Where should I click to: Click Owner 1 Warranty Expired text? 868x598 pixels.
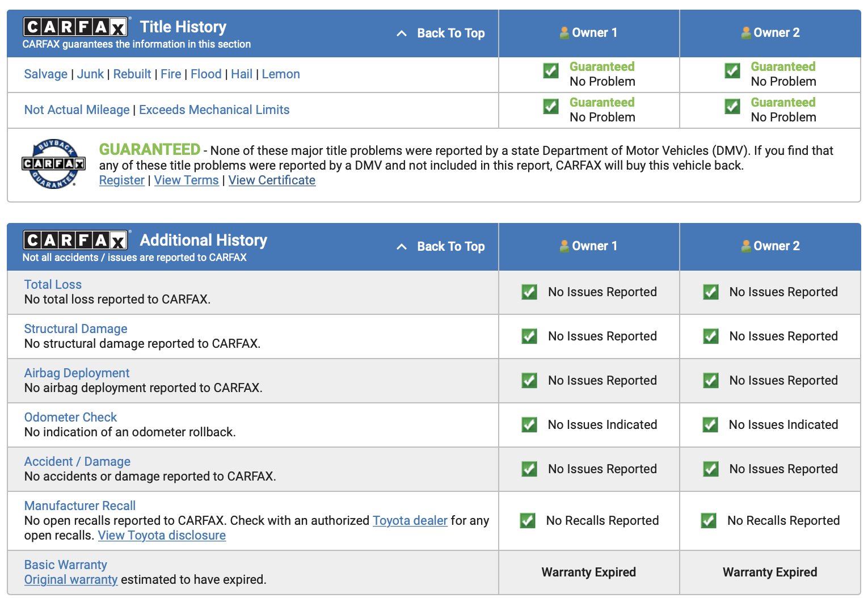589,572
